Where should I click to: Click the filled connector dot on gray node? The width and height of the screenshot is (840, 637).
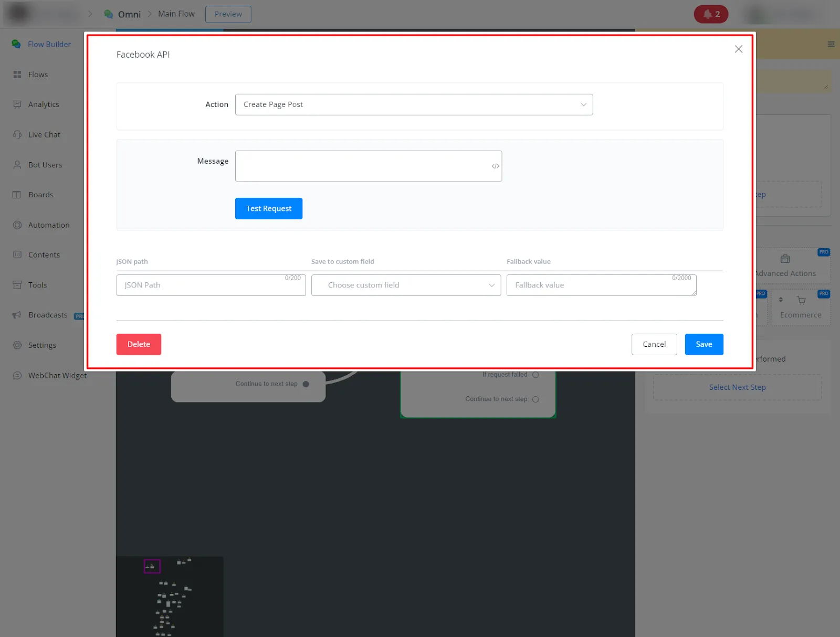(306, 384)
